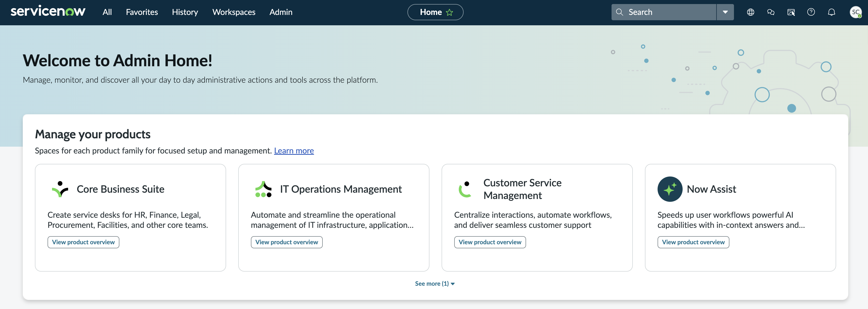The width and height of the screenshot is (868, 309).
Task: Follow the Learn more link
Action: (x=294, y=151)
